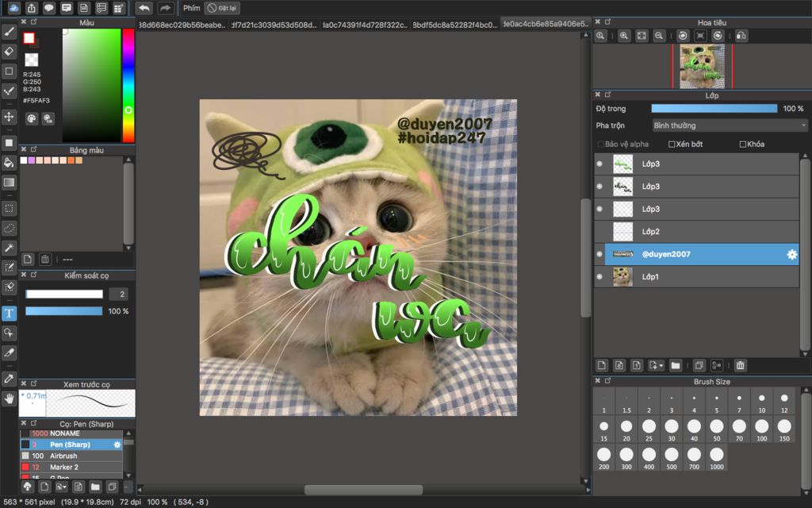
Task: Pick the foreground color swatch
Action: pos(29,38)
